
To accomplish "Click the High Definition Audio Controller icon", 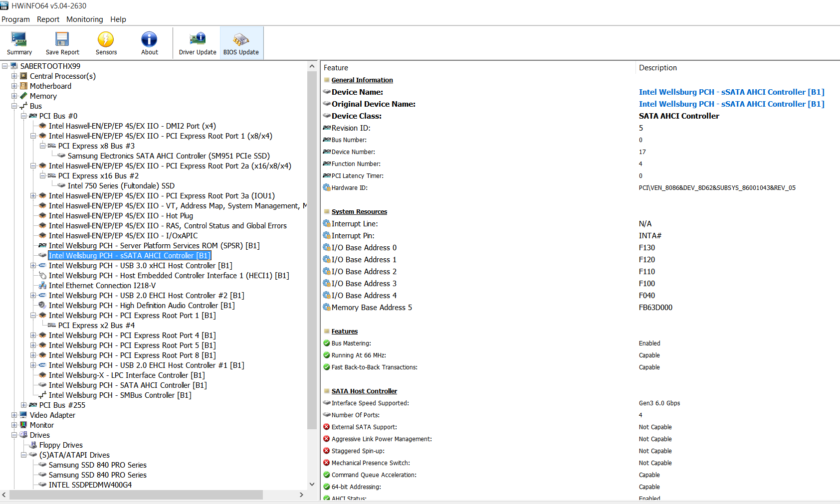I will click(42, 305).
